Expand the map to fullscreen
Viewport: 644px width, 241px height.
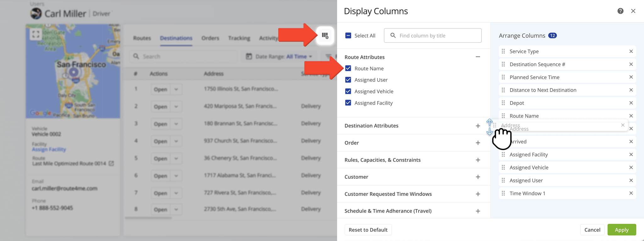[36, 34]
